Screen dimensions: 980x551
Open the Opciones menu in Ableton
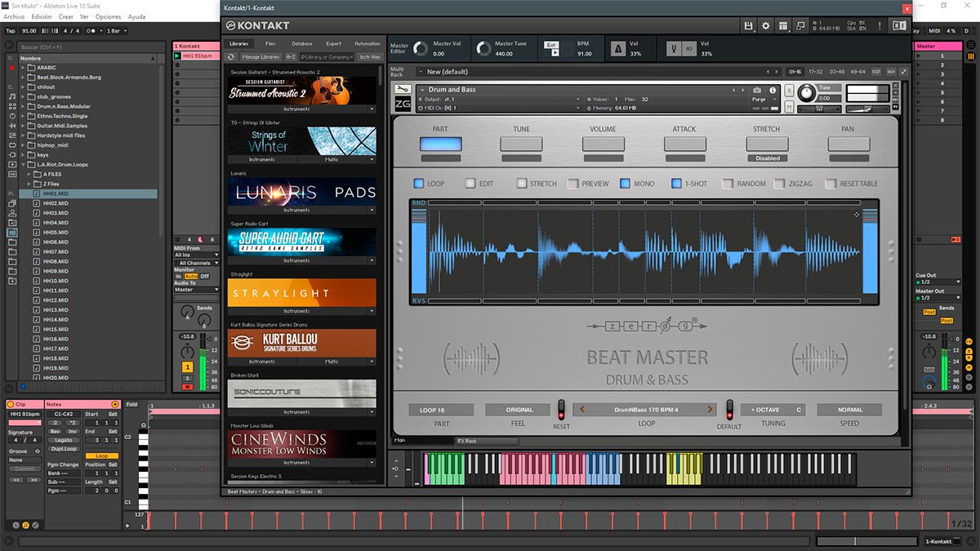[x=108, y=16]
